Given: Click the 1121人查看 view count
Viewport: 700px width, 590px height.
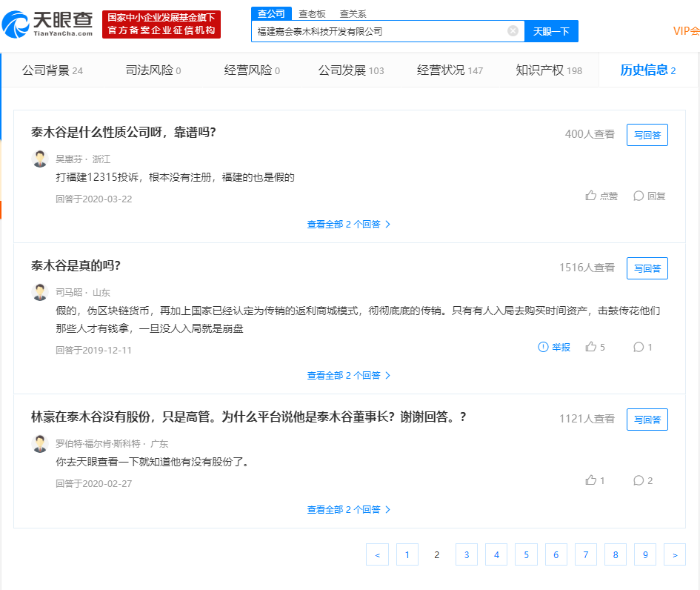Looking at the screenshot, I should 587,419.
